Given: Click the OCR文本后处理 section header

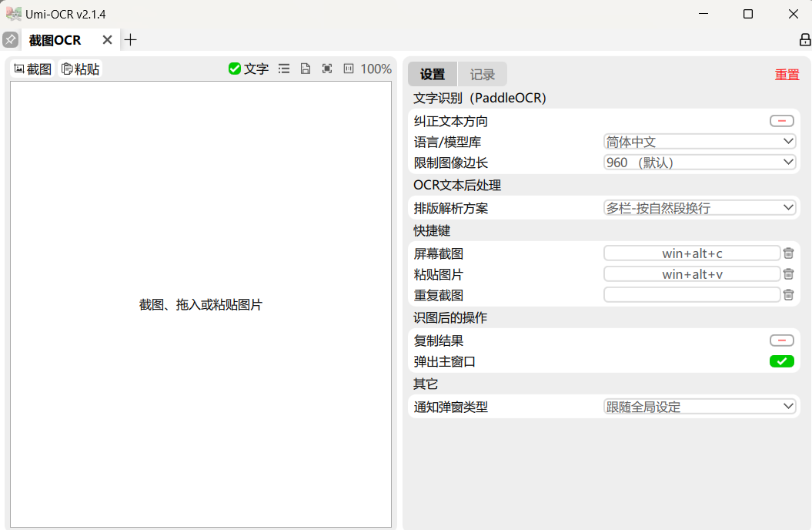Looking at the screenshot, I should pos(456,185).
